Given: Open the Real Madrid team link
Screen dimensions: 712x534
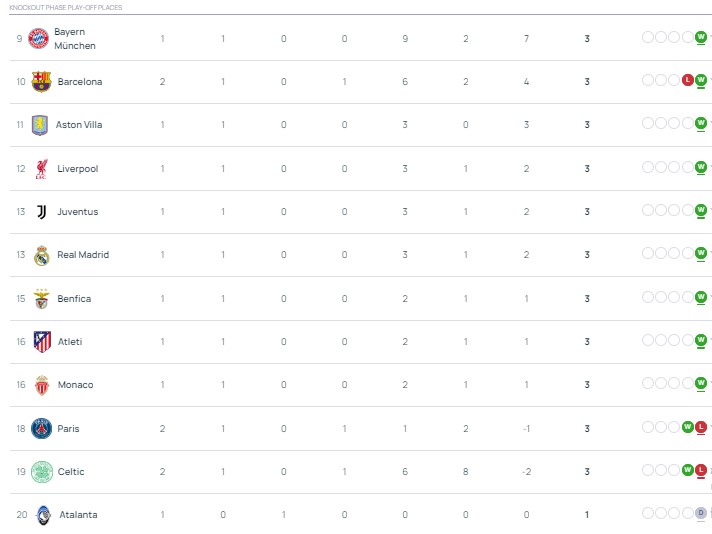Looking at the screenshot, I should 83,255.
